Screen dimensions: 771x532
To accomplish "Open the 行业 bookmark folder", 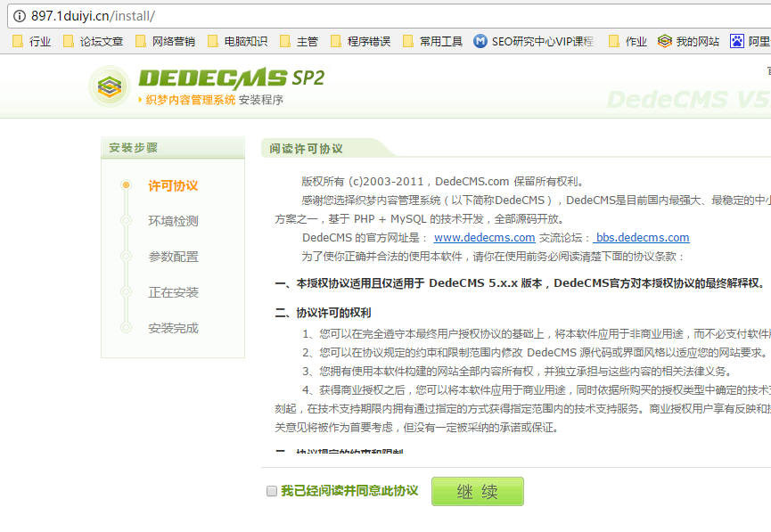I will [31, 41].
